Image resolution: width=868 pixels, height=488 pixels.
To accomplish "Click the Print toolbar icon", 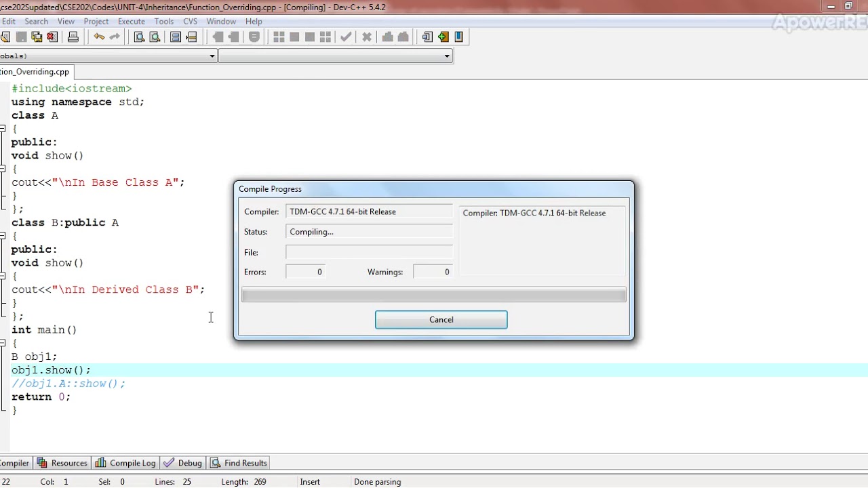I will coord(73,37).
